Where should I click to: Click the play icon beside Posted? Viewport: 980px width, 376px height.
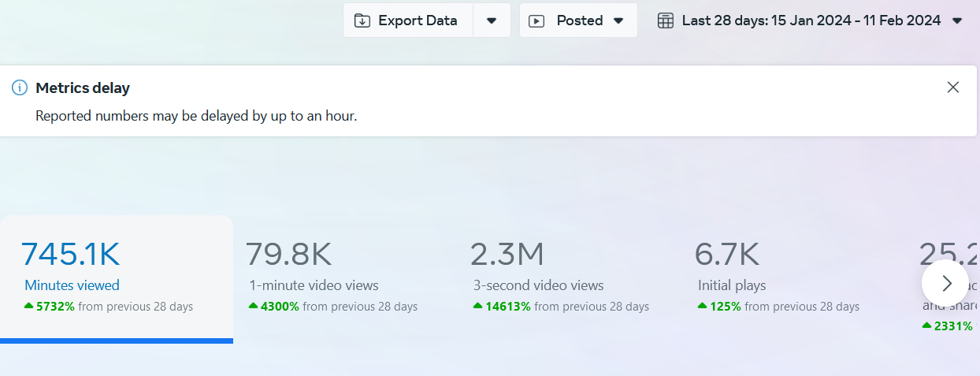pos(536,20)
